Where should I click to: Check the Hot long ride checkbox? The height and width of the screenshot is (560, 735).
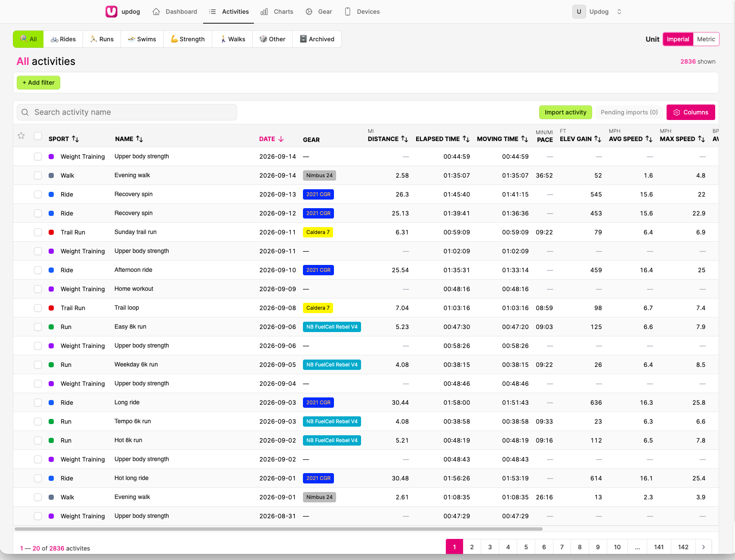(38, 478)
